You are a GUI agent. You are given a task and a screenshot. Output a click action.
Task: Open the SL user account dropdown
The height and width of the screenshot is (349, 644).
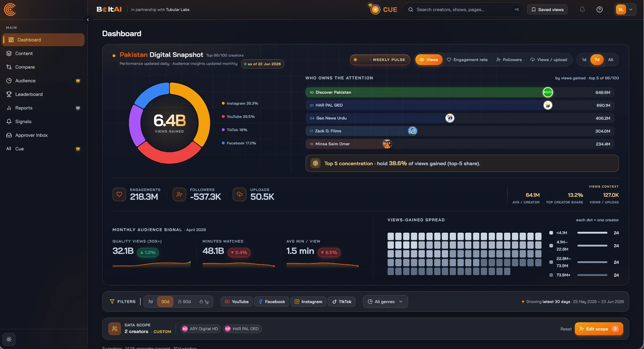click(x=625, y=10)
